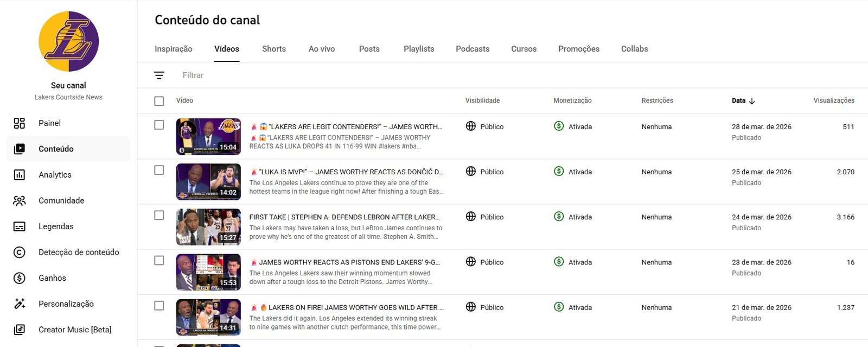
Task: Click the filter lines icon
Action: (x=159, y=75)
